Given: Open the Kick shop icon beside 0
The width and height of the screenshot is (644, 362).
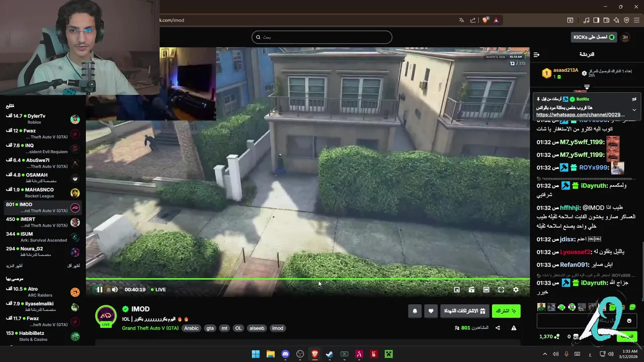Looking at the screenshot, I should pos(576,337).
